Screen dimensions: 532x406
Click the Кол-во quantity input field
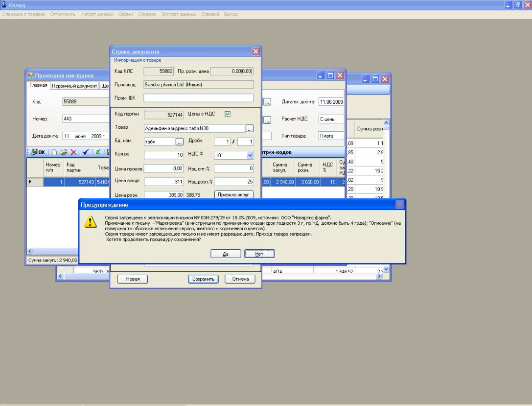click(163, 155)
